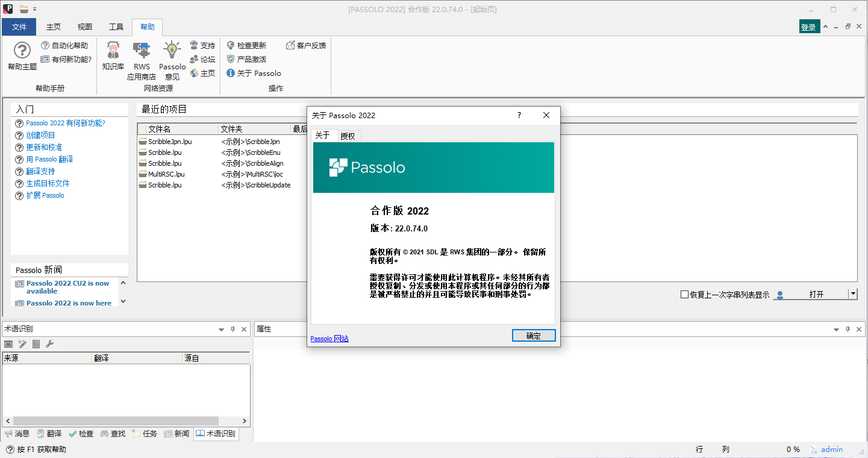Switch to the 新闻 bottom tab

point(176,434)
